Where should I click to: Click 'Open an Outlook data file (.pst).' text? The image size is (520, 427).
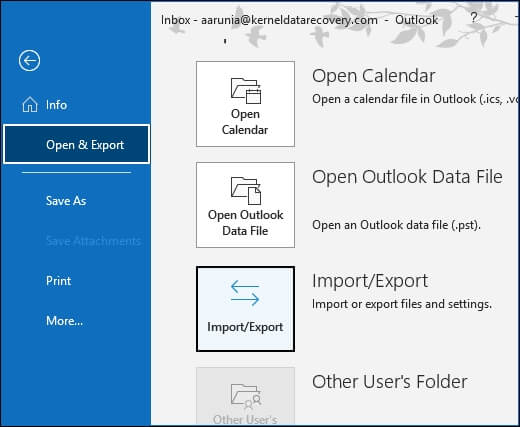(x=396, y=225)
